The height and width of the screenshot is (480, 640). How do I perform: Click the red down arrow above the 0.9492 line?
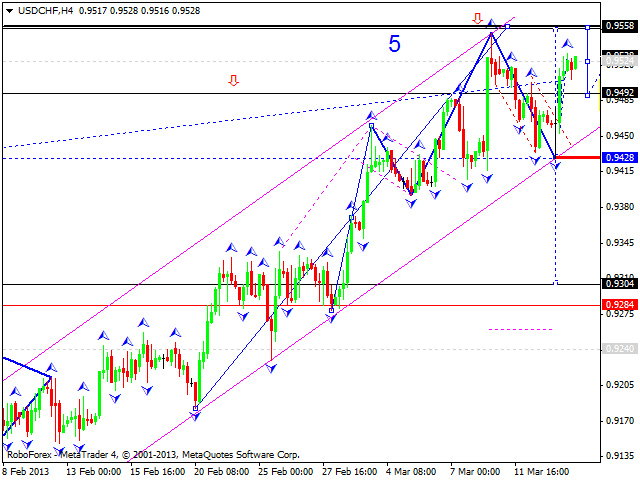pos(233,81)
